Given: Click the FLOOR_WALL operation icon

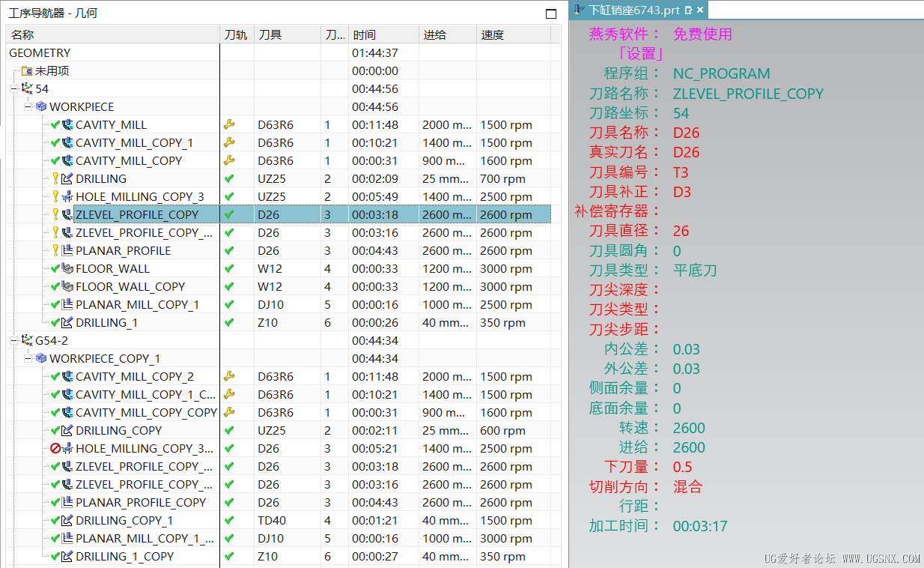Looking at the screenshot, I should click(67, 269).
